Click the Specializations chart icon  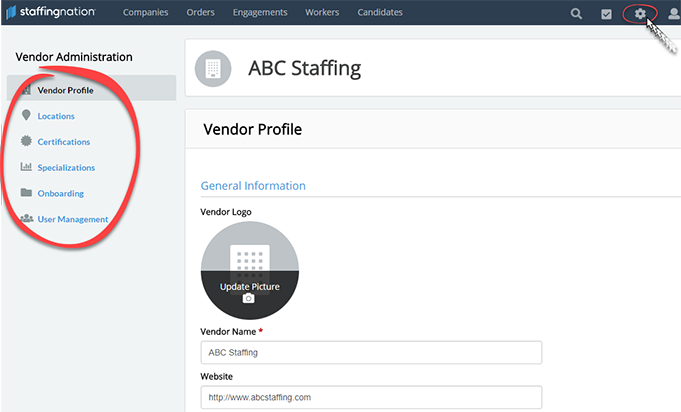tap(26, 167)
